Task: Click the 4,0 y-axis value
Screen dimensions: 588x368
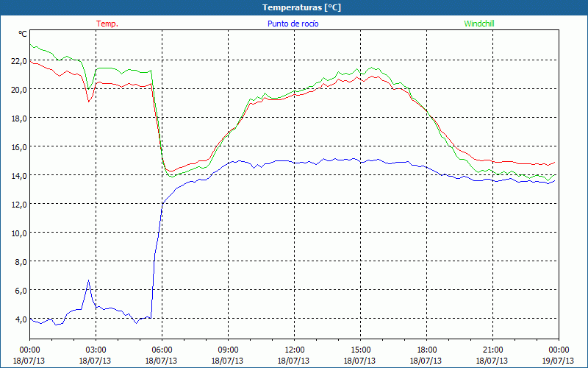Action: [x=21, y=319]
